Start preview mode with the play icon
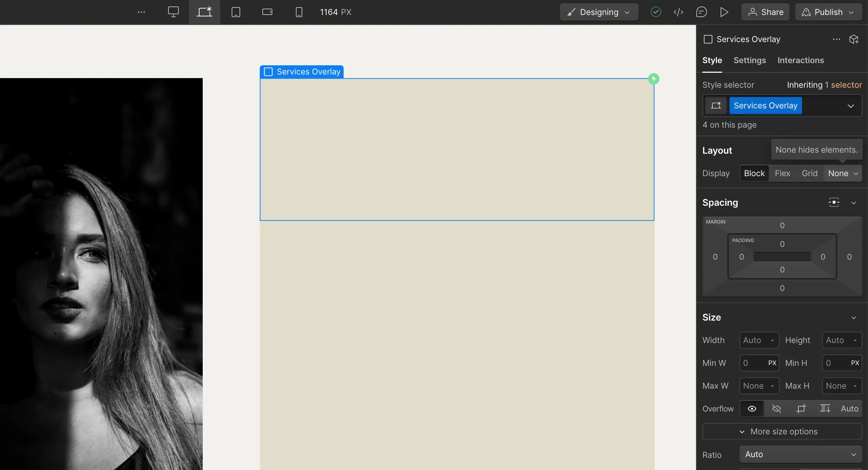The image size is (868, 470). [724, 12]
